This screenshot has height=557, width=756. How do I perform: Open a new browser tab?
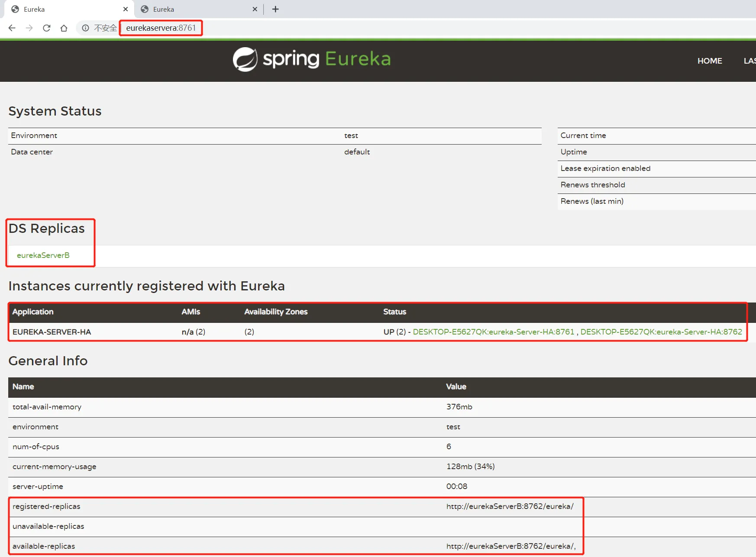tap(275, 9)
